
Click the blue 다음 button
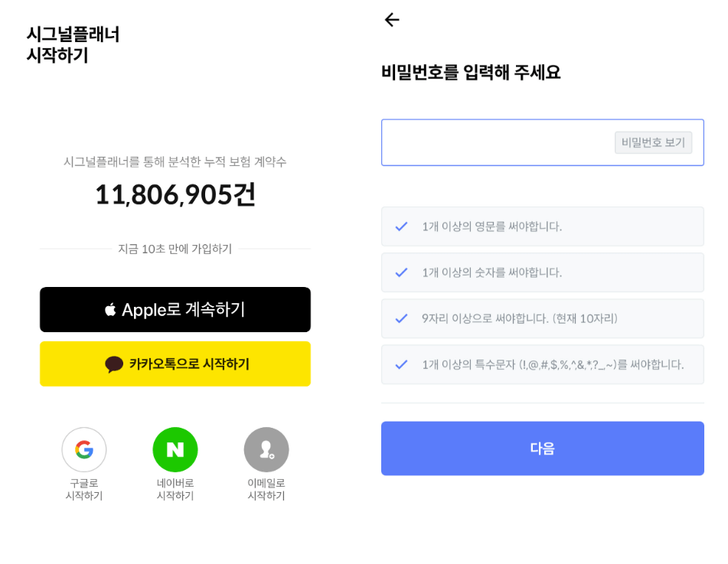[542, 448]
